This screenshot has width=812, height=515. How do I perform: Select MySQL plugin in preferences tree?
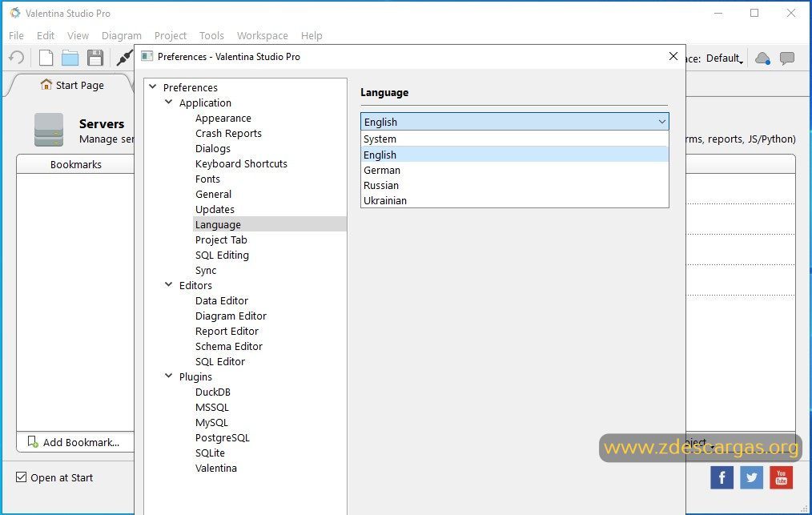point(211,422)
